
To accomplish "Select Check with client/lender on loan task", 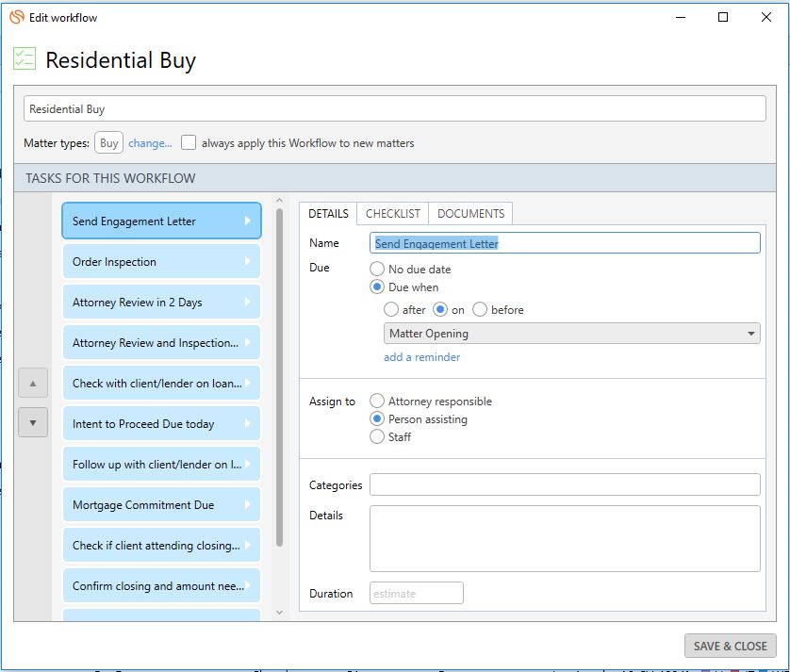I will (x=162, y=383).
